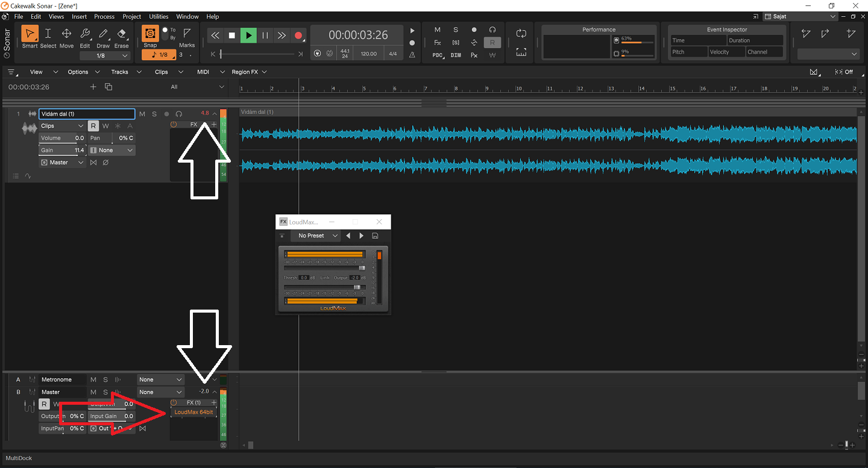
Task: Select the Draw tool pencil
Action: tap(103, 34)
